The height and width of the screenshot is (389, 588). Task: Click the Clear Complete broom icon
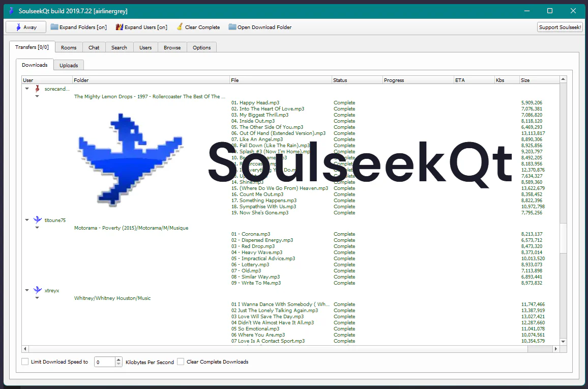[179, 26]
